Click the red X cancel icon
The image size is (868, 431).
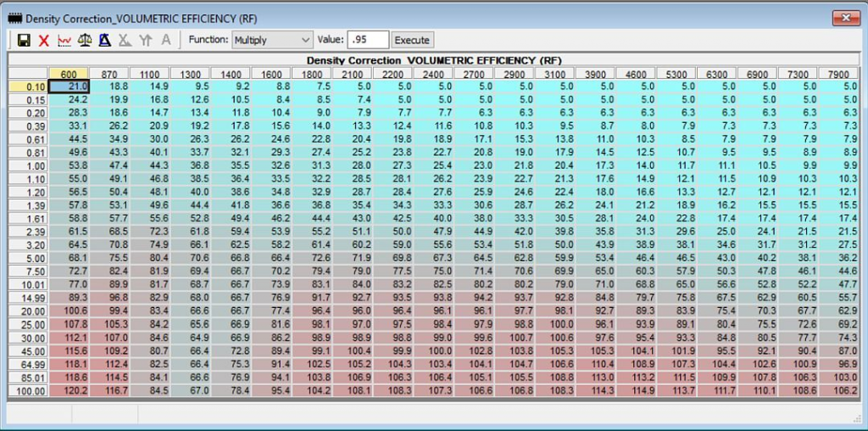(x=44, y=40)
